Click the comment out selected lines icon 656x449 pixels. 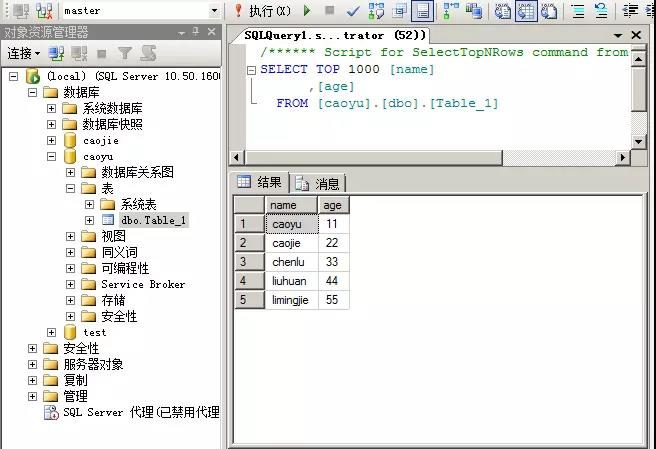click(x=579, y=11)
